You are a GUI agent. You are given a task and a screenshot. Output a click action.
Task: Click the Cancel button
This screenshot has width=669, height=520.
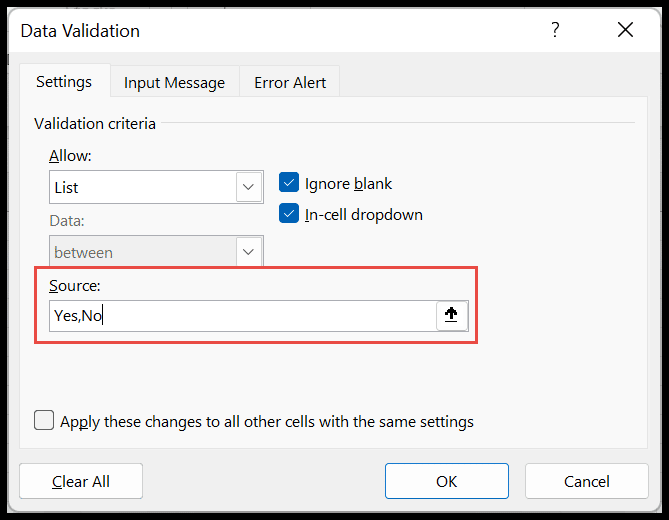(x=586, y=481)
